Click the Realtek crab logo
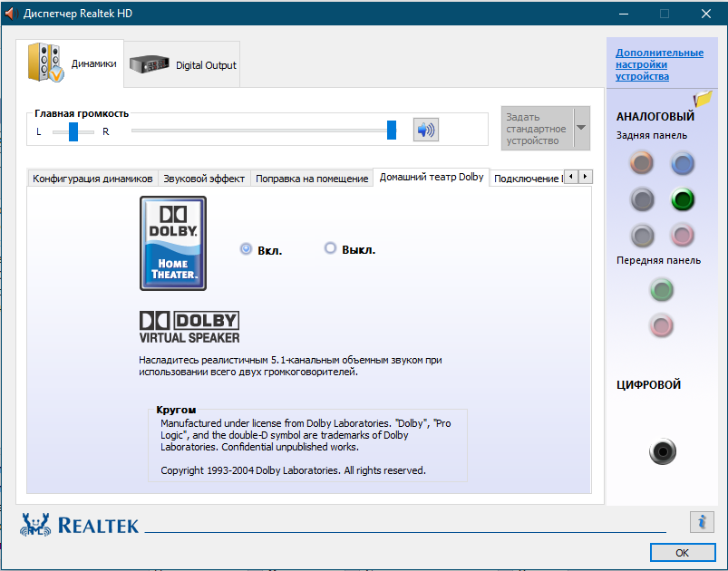728x571 pixels. pos(34,525)
